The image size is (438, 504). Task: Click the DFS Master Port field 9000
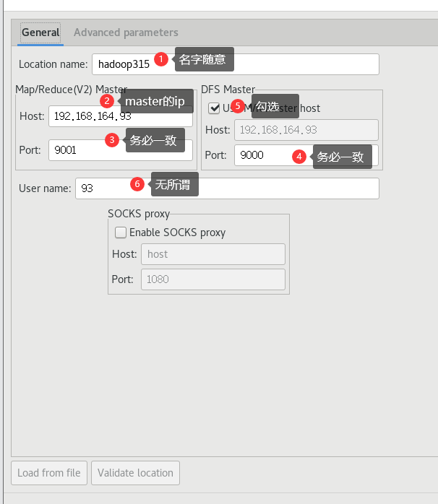tap(306, 155)
